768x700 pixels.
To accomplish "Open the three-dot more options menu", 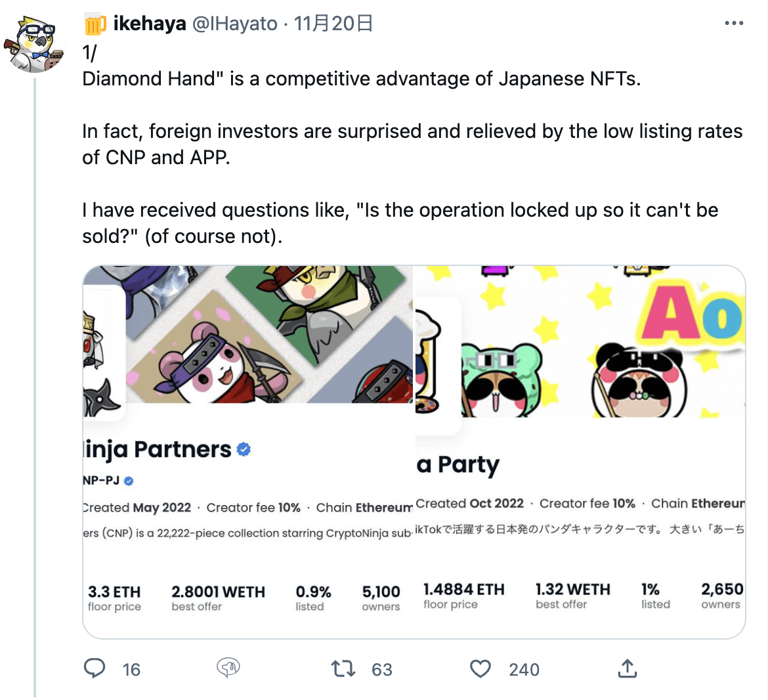I will click(x=734, y=24).
